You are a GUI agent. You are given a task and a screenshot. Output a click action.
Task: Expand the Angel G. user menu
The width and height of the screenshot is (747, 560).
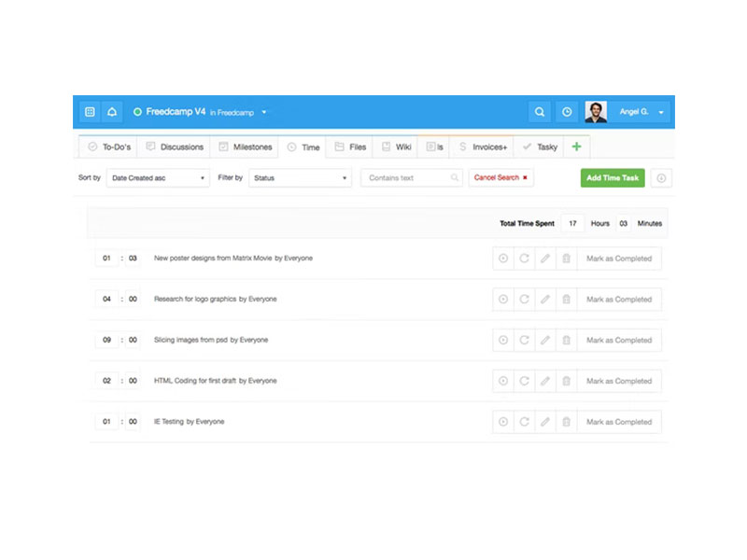tap(642, 112)
